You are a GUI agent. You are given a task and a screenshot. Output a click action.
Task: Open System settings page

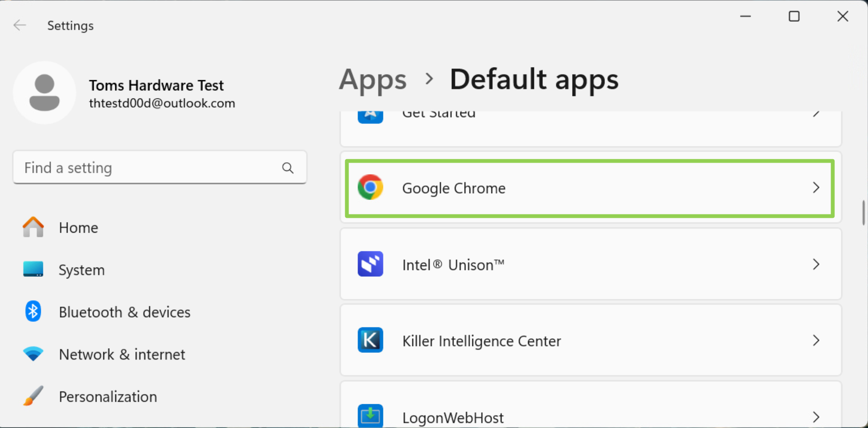tap(82, 270)
